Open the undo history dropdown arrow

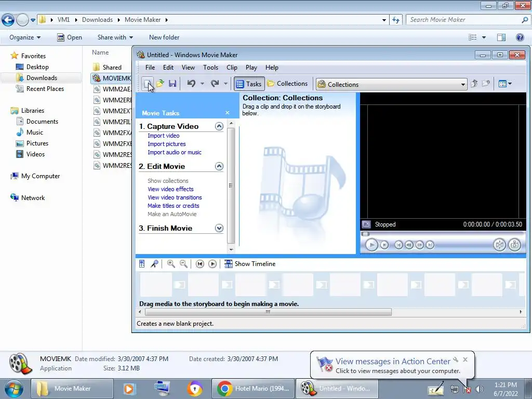[x=202, y=84]
